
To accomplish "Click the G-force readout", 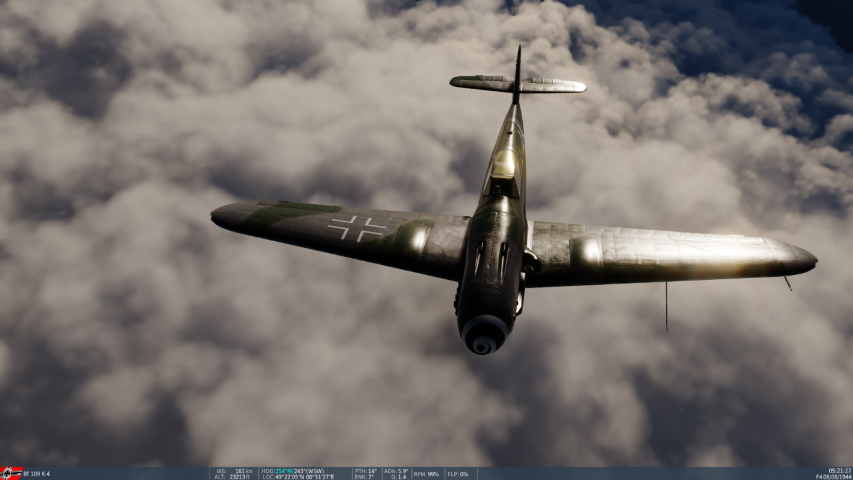I will point(396,477).
